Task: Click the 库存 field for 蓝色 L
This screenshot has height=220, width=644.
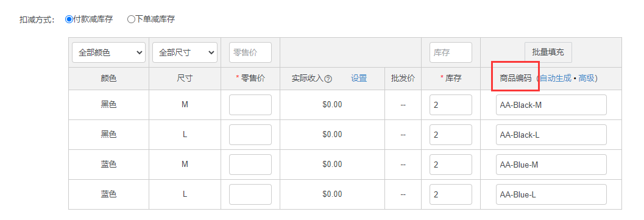Action: point(451,194)
